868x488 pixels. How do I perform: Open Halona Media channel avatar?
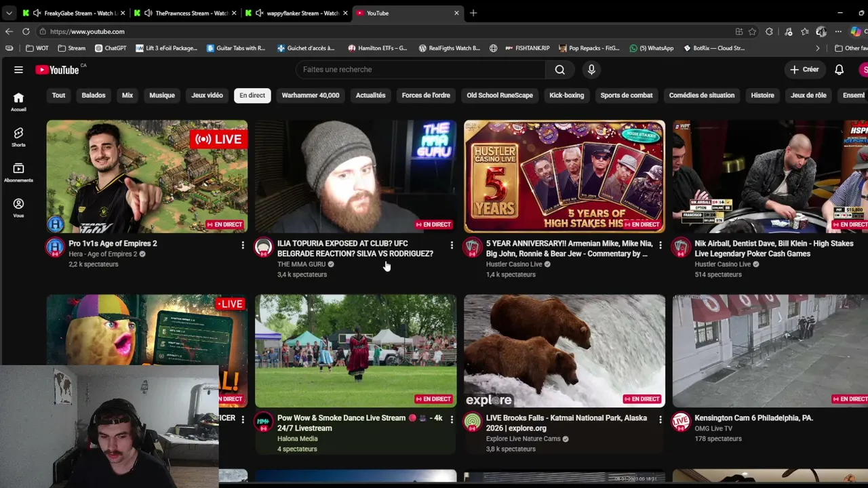(x=263, y=422)
